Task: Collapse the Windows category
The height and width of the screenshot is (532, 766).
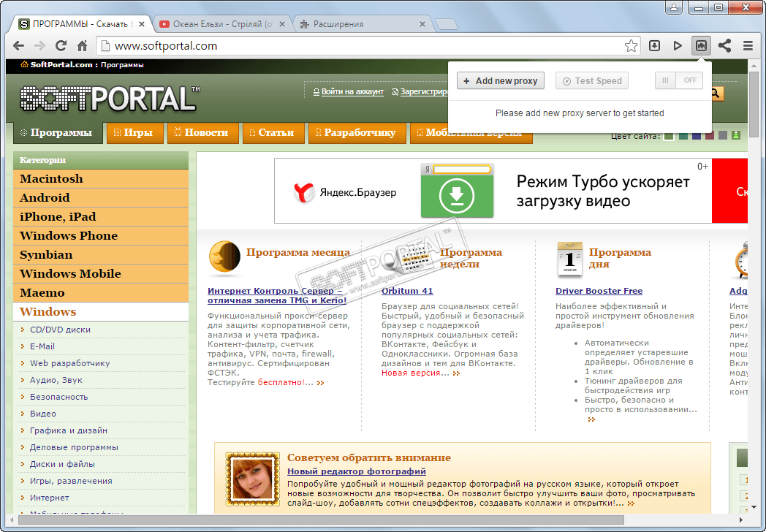Action: [x=101, y=312]
